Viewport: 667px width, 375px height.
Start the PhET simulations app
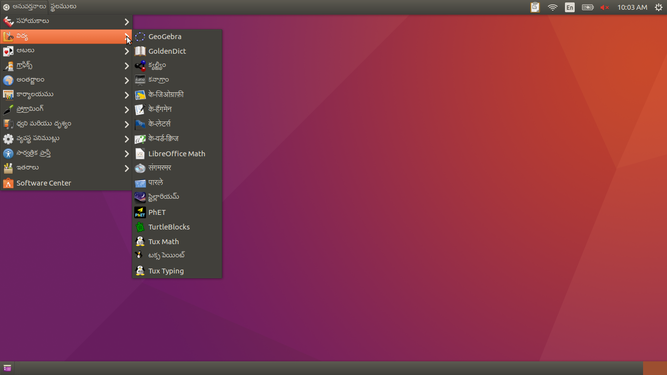(x=177, y=212)
